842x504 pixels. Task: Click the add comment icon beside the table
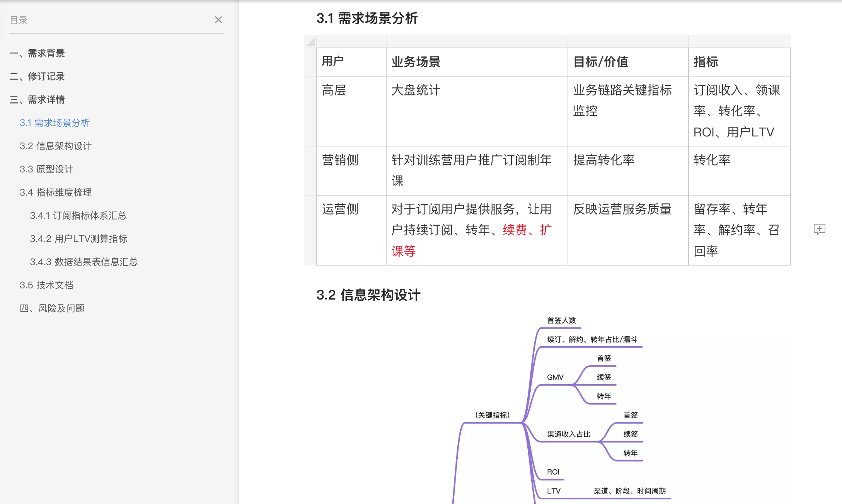(819, 229)
